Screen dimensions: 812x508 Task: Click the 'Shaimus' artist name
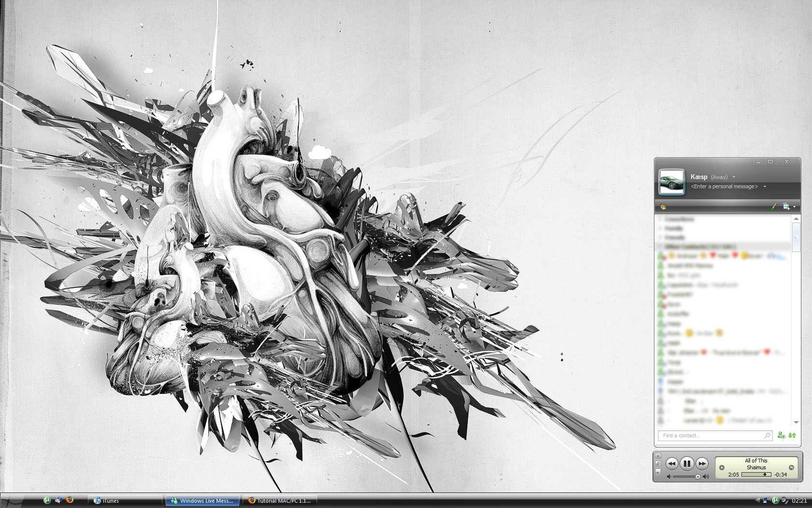pyautogui.click(x=756, y=467)
